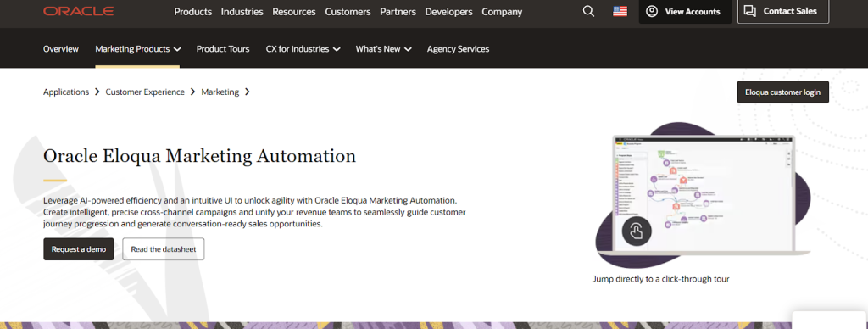Screen dimensions: 868x329
Task: Click the Applications breadcrumb link
Action: click(66, 92)
